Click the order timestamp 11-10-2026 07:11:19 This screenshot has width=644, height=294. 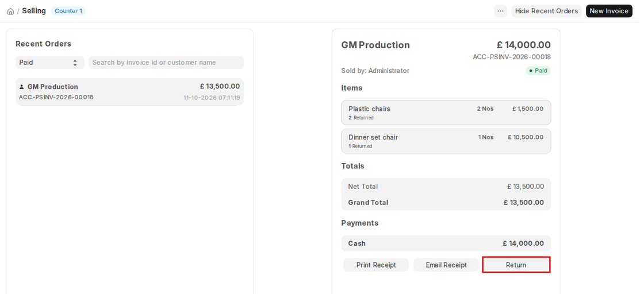click(x=212, y=98)
